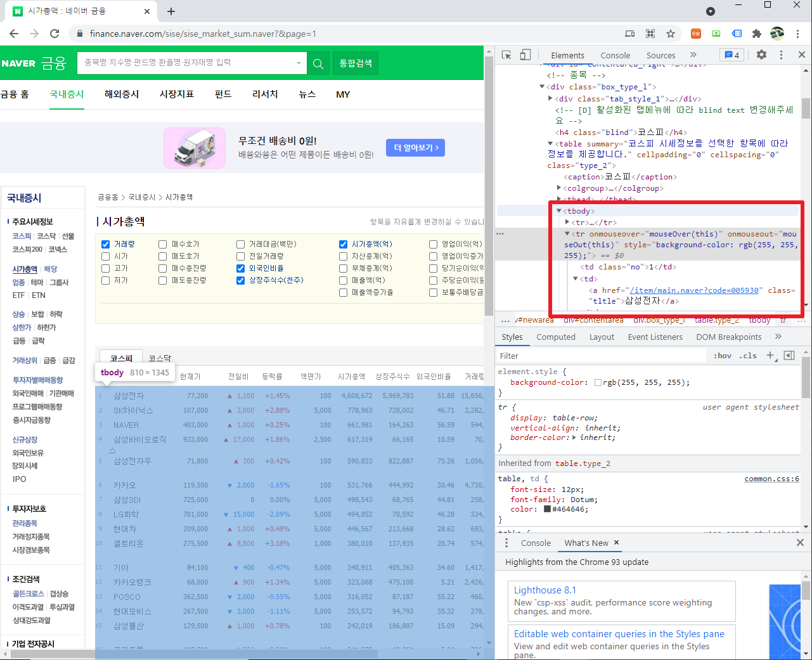Uncheck the 상장주식수(천주) checkbox
Image resolution: width=812 pixels, height=660 pixels.
(241, 280)
